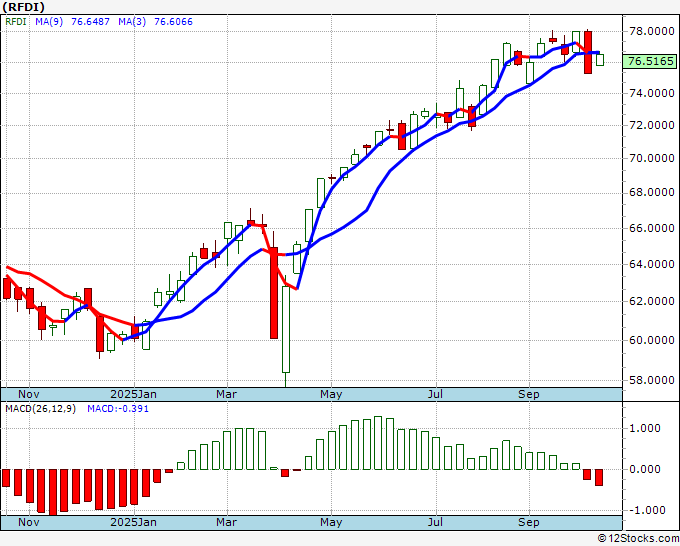Click Mar on the price chart time axis
Screen dimensions: 680x546
[226, 394]
